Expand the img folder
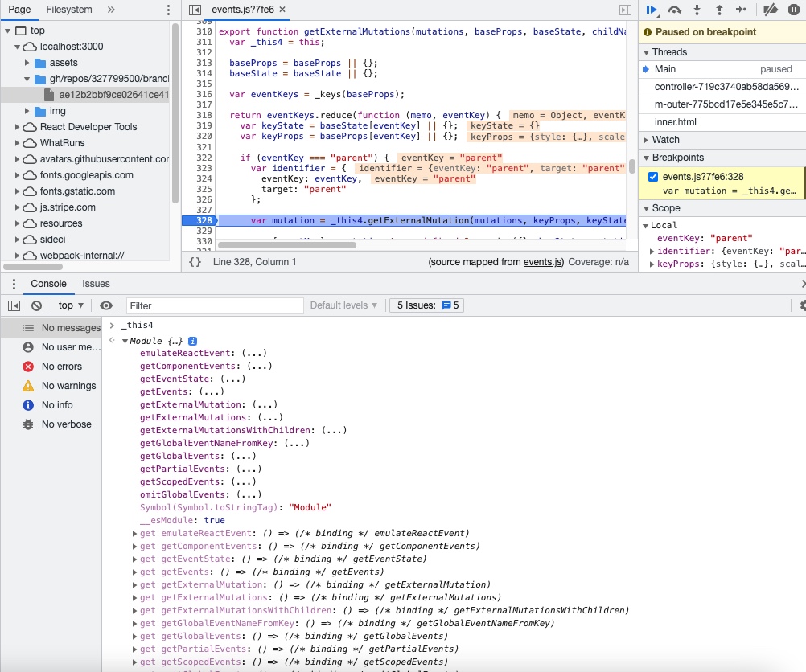Screen dimensions: 806x672 [27, 111]
